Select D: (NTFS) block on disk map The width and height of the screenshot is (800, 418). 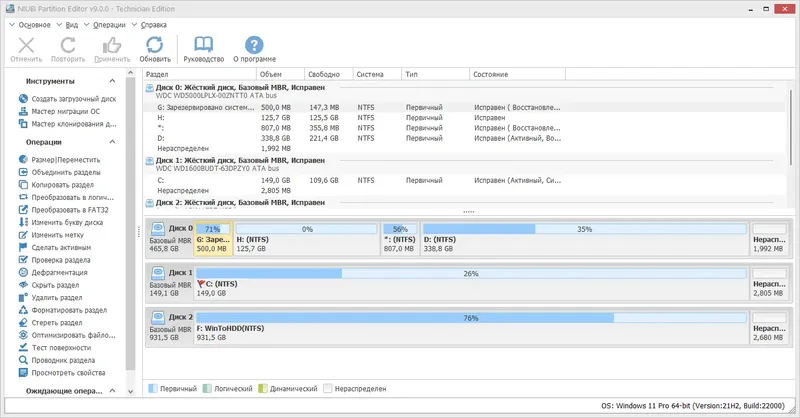point(585,238)
